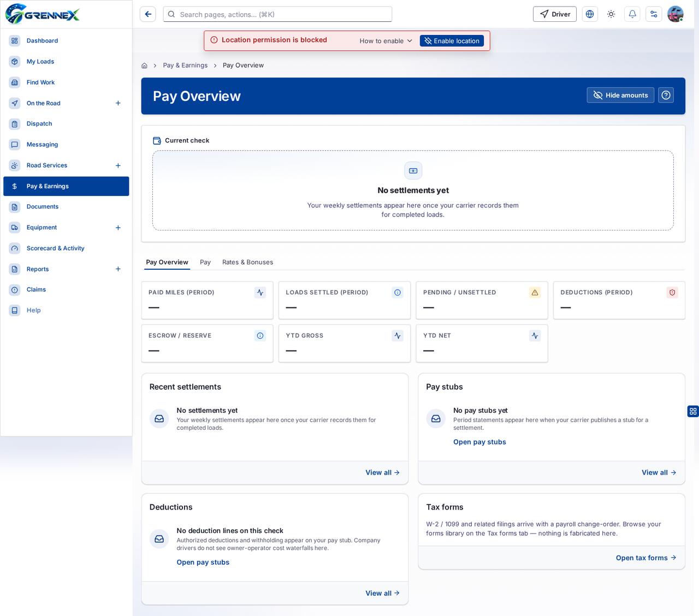Open My Loads from sidebar
This screenshot has height=616, width=699.
(x=66, y=61)
